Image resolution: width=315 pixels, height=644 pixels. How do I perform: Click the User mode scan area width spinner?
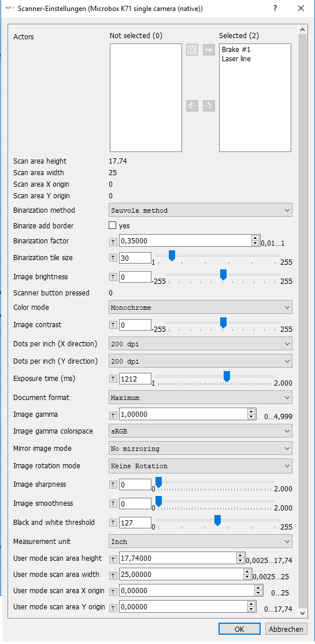coord(247,575)
